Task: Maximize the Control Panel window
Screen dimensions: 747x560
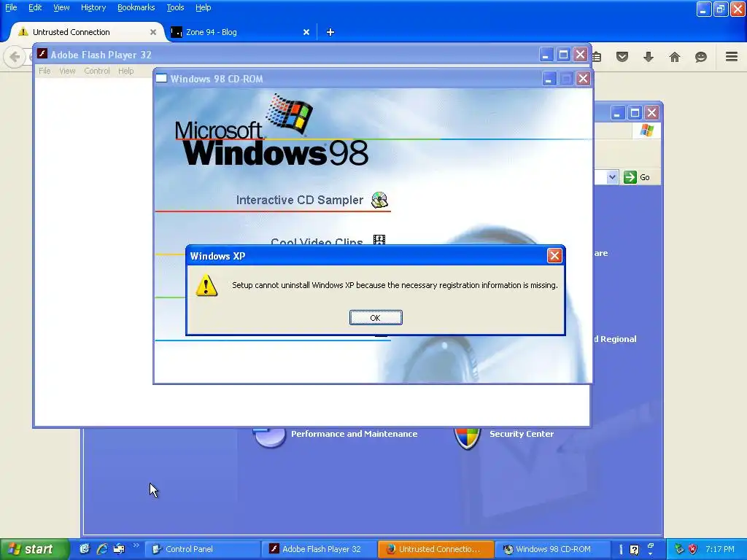Action: click(x=635, y=113)
